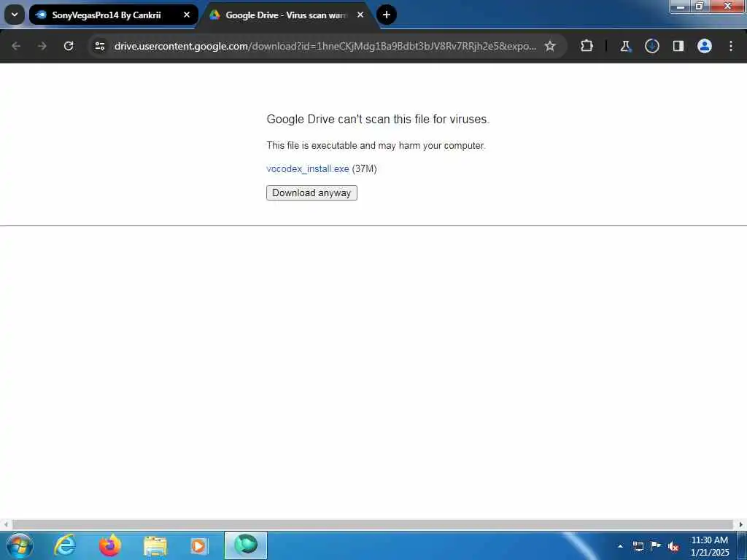Image resolution: width=747 pixels, height=560 pixels.
Task: Restore down the browser window
Action: coord(700,6)
